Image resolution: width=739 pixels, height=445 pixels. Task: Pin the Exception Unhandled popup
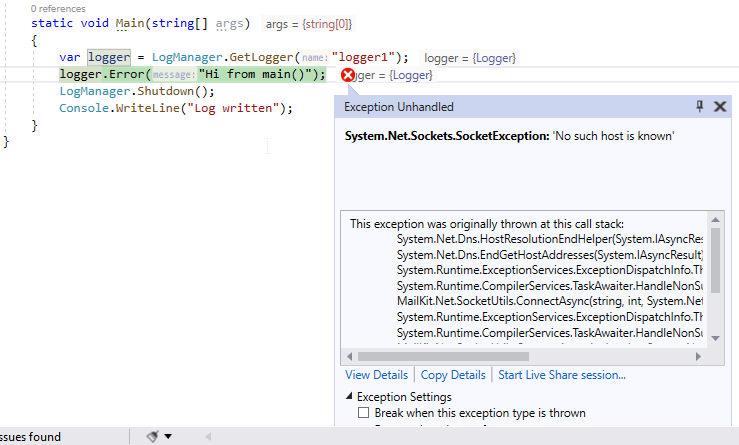click(699, 107)
